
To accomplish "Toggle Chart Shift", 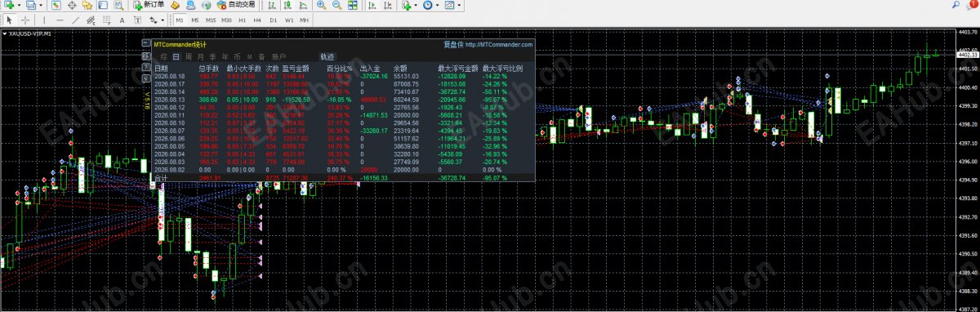I will point(387,6).
